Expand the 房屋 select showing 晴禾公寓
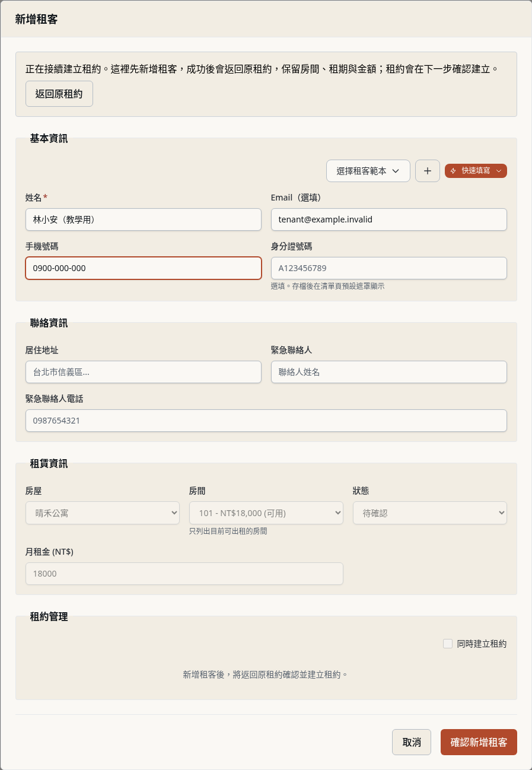The width and height of the screenshot is (532, 770). pyautogui.click(x=103, y=513)
